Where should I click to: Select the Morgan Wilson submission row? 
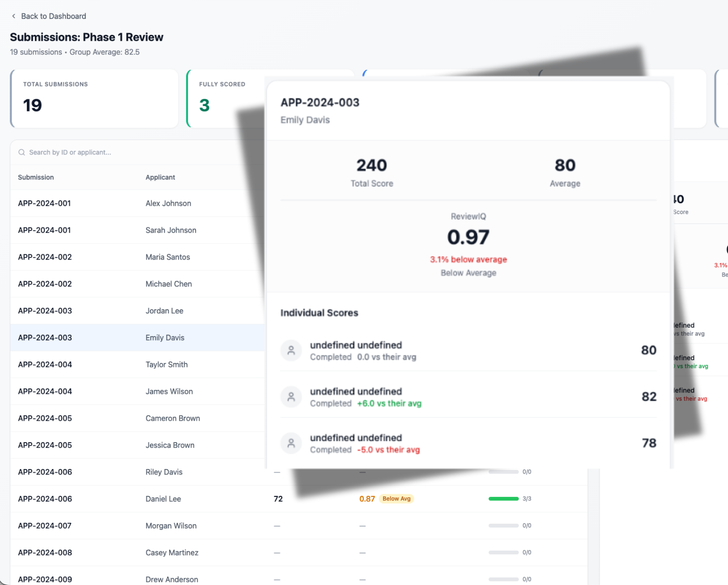click(x=134, y=525)
